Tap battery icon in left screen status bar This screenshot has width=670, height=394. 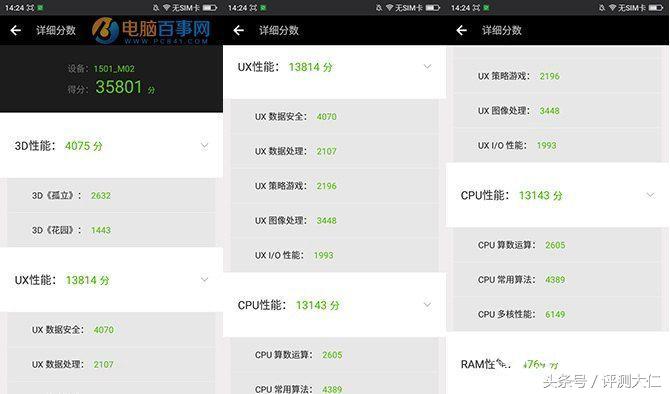click(x=210, y=8)
